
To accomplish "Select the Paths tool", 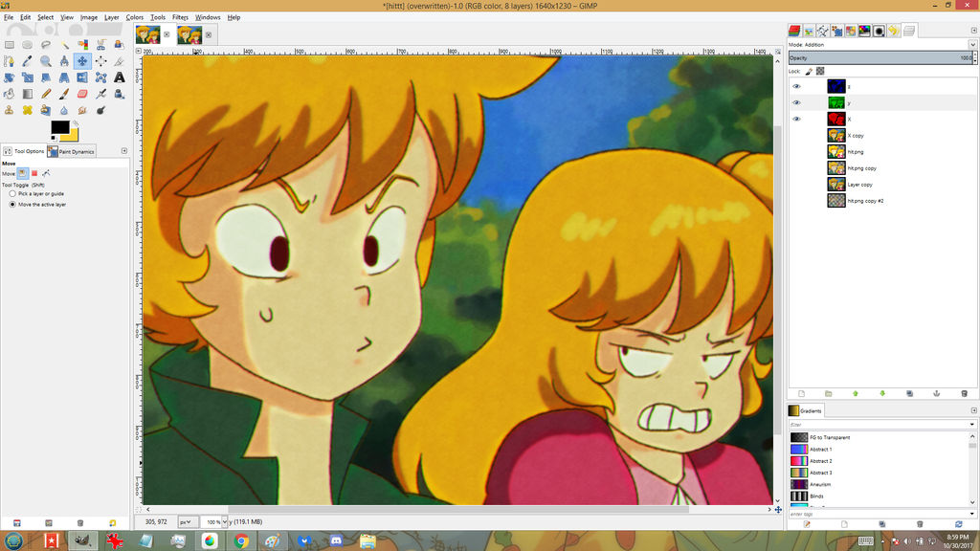I will [x=10, y=61].
